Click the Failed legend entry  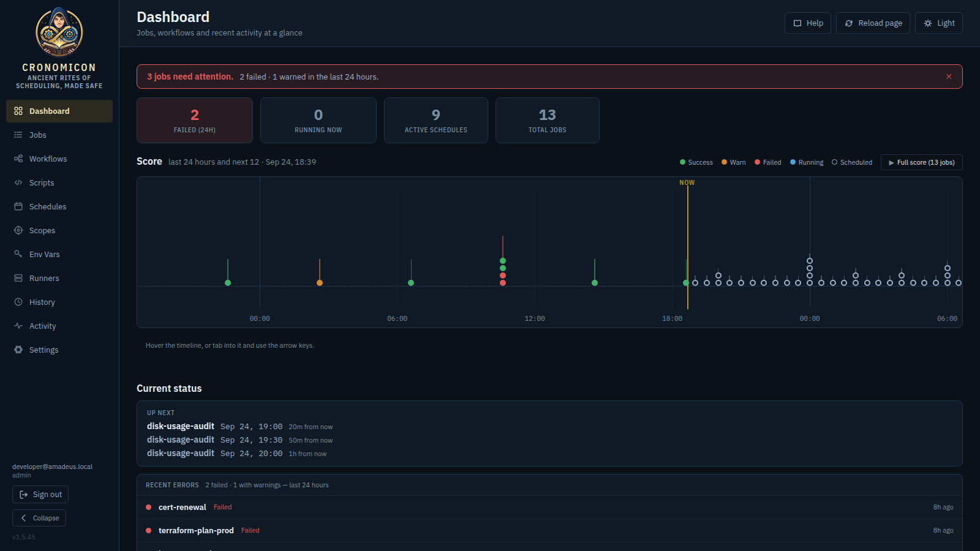[768, 162]
